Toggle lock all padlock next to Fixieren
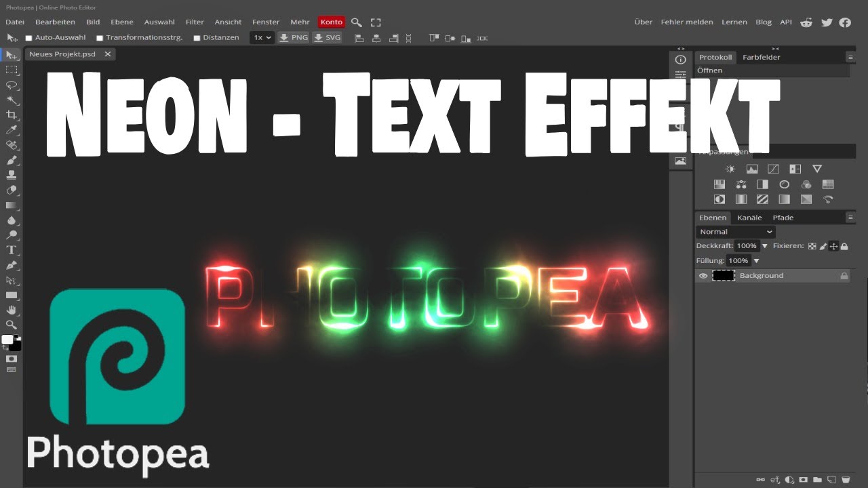Image resolution: width=868 pixels, height=488 pixels. 844,246
